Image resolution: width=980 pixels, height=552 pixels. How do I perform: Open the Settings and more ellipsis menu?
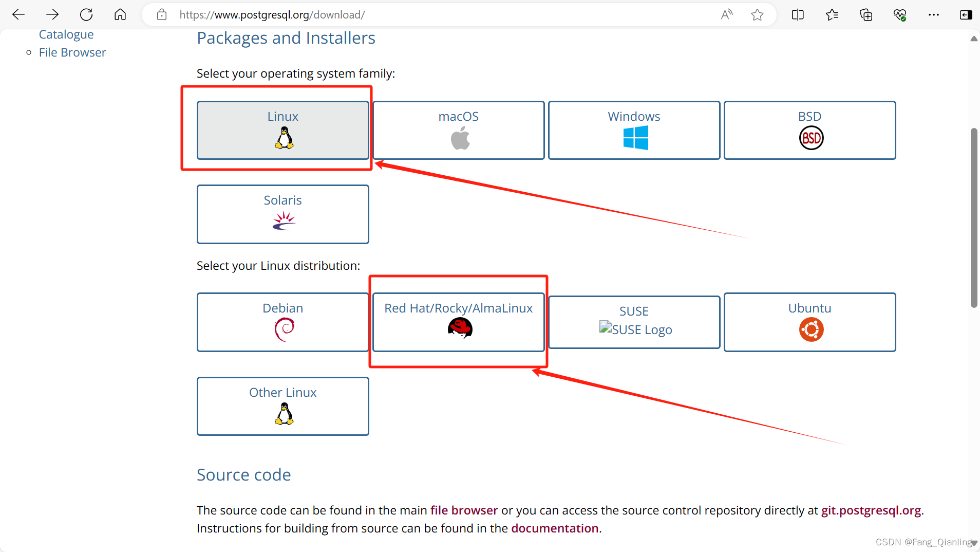click(x=934, y=14)
